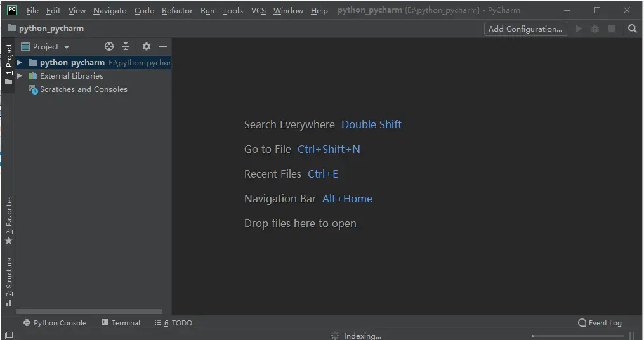Click the Locate/Select Opened File crosshair icon
The height and width of the screenshot is (340, 644).
coord(109,46)
